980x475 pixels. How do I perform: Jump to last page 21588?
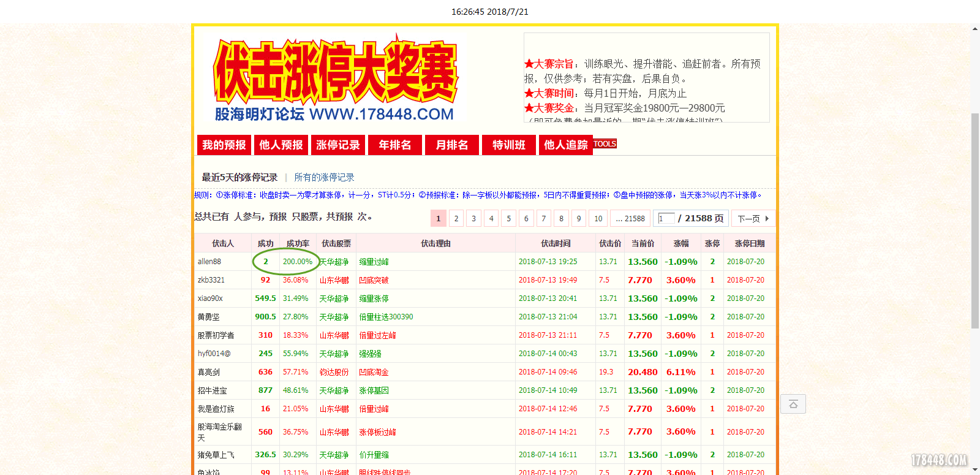point(630,218)
